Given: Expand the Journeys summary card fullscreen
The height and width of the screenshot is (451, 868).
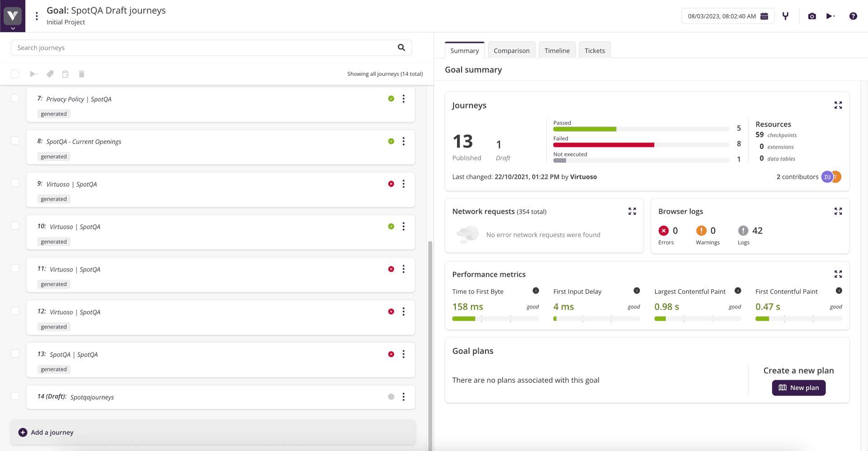Looking at the screenshot, I should pos(838,105).
